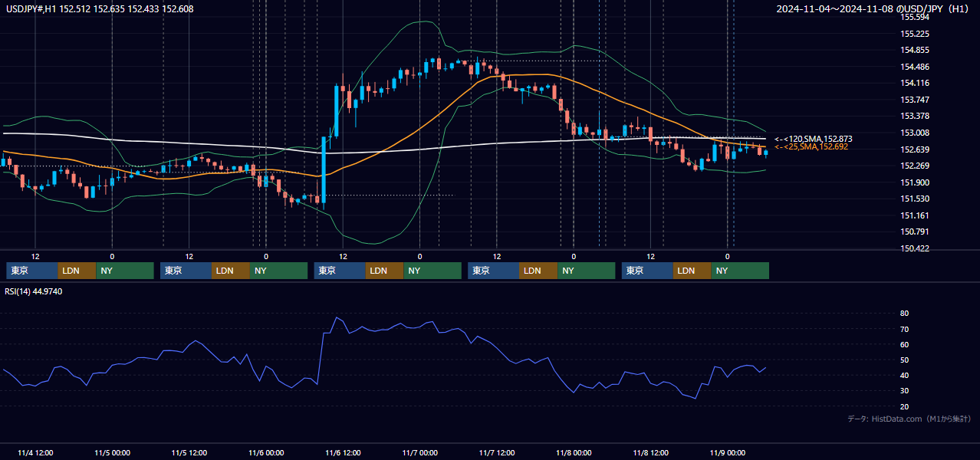980x460 pixels.
Task: Click RSI scale level 20
Action: [x=904, y=406]
